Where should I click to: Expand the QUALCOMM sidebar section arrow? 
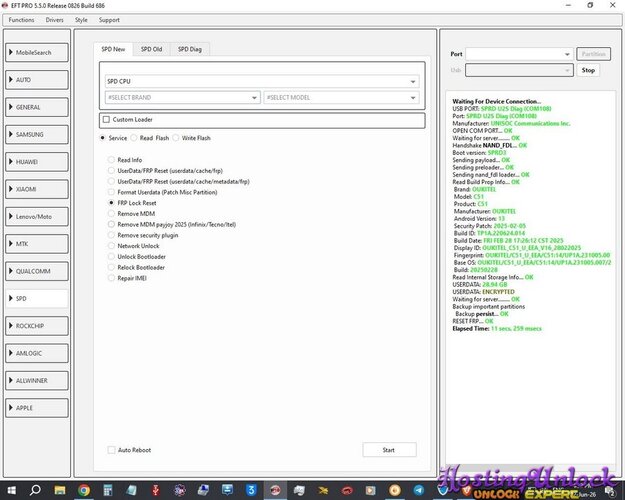point(11,271)
